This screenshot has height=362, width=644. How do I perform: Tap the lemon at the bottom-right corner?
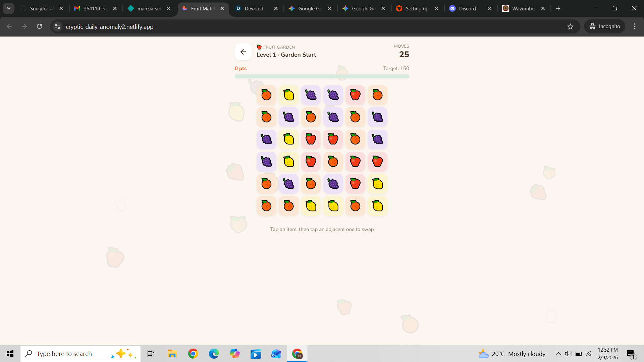[x=377, y=206]
